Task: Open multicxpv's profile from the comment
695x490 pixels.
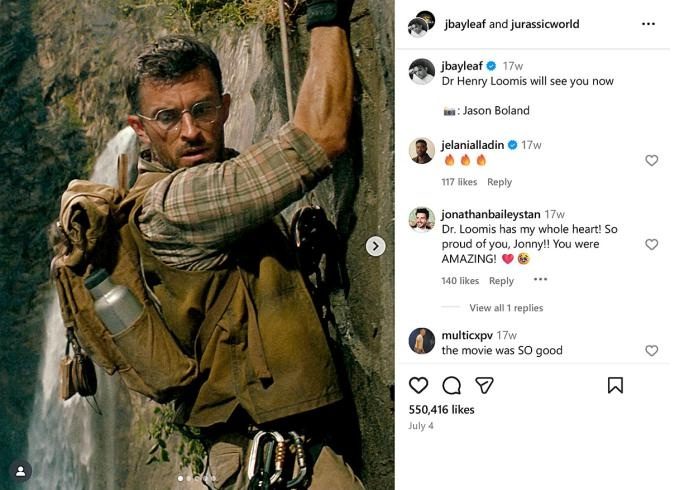Action: point(467,335)
